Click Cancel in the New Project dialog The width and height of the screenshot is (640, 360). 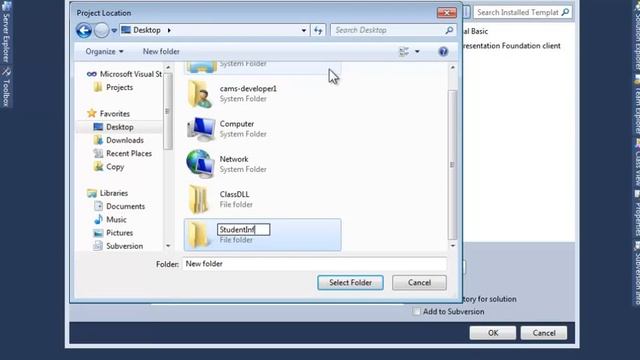pos(544,333)
